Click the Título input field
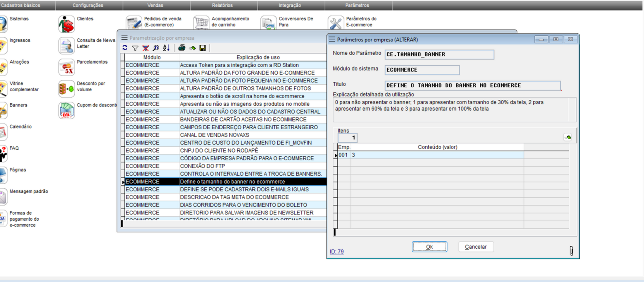The image size is (644, 282). [x=472, y=85]
